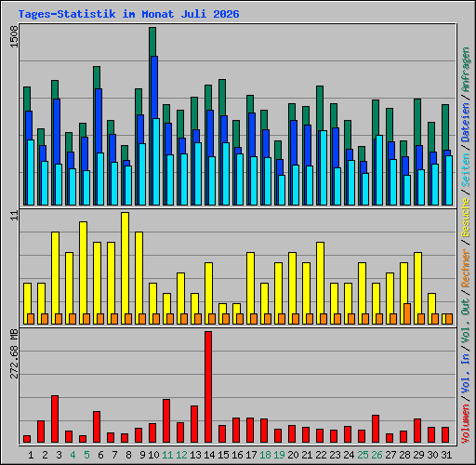Click the 272.68 MB y-axis label
Screen dimensions: 476x465
pyautogui.click(x=15, y=353)
